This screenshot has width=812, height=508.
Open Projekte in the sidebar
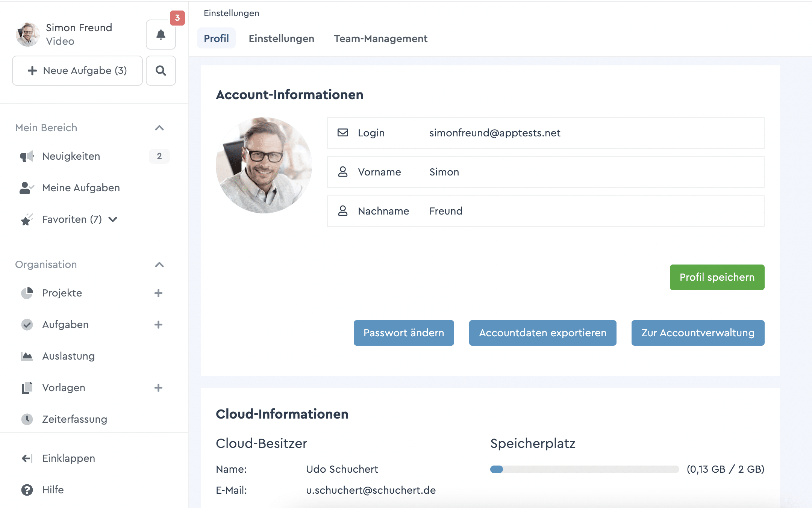(x=62, y=293)
